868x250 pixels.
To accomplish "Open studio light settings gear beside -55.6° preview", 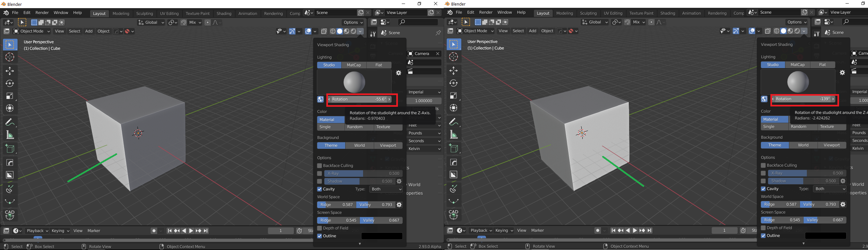I will click(399, 73).
